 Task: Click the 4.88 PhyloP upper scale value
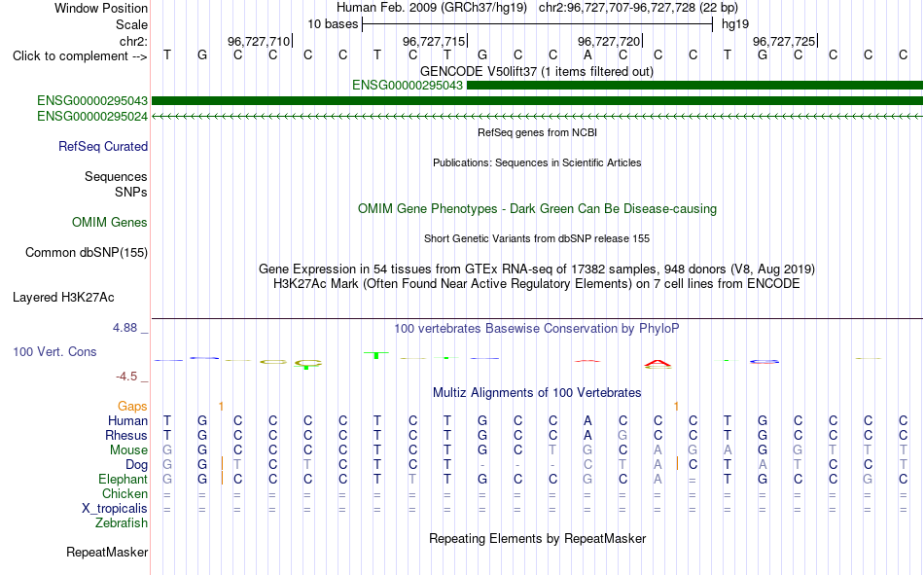coord(124,328)
